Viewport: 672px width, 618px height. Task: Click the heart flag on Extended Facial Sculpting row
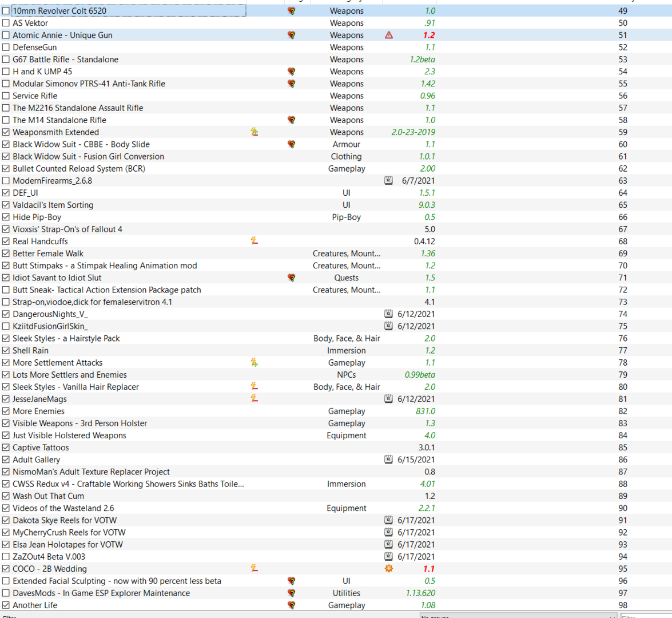(x=292, y=581)
